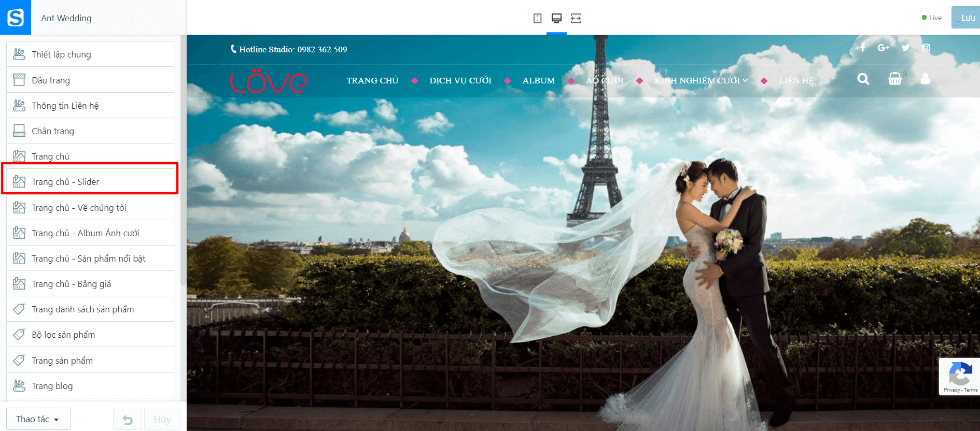Click the Lưu save button
The height and width of the screenshot is (431, 980).
coord(966,18)
